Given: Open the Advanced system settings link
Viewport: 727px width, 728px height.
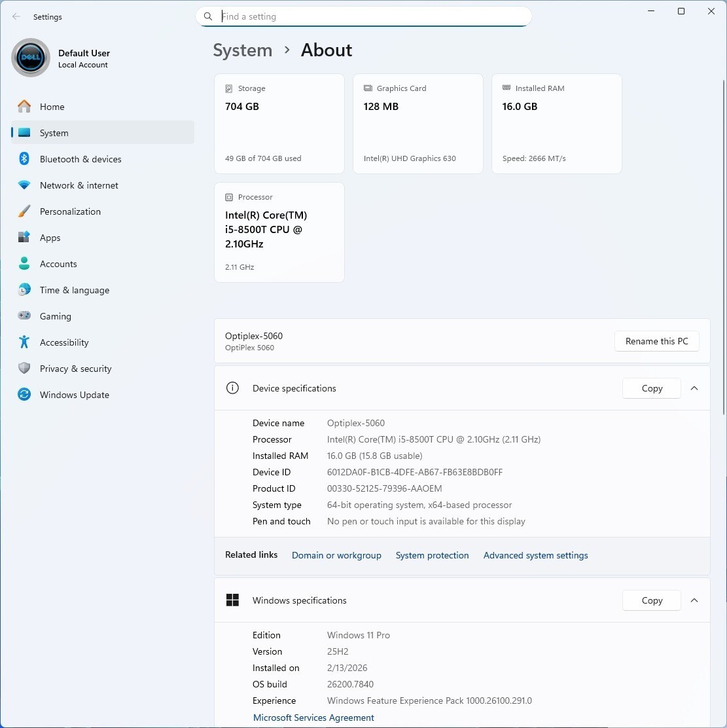Looking at the screenshot, I should point(535,555).
